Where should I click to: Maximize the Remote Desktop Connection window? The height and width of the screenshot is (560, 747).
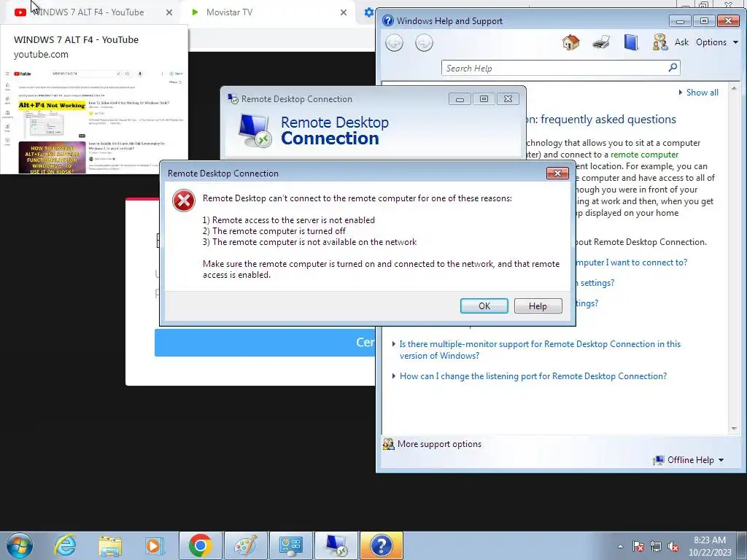[484, 99]
